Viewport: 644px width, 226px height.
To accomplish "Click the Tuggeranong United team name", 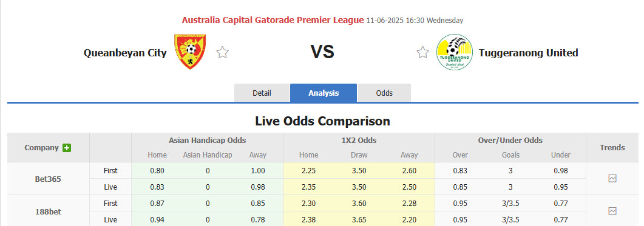I will [x=528, y=53].
